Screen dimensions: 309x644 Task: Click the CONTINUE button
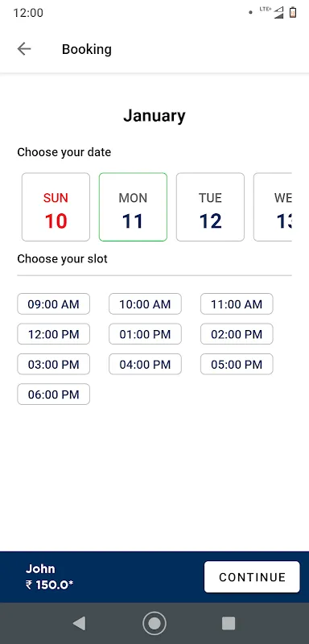pos(252,577)
